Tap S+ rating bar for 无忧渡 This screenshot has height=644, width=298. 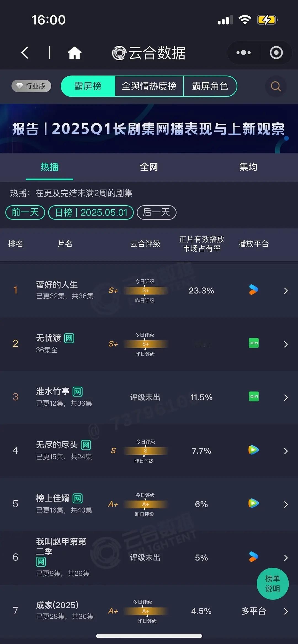[x=145, y=344]
